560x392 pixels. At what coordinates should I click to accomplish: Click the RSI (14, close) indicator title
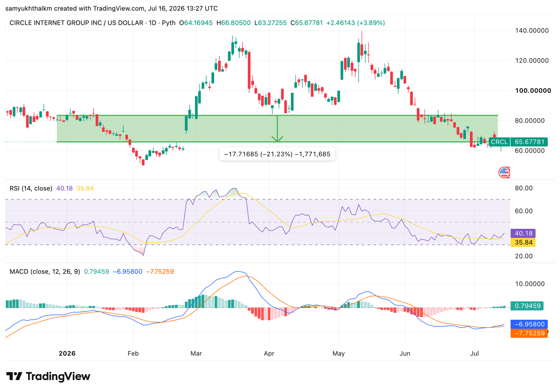[31, 188]
